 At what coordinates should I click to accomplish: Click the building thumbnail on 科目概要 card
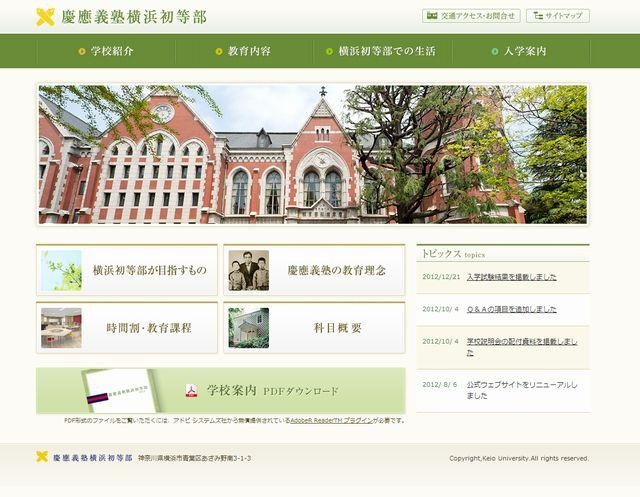[249, 328]
